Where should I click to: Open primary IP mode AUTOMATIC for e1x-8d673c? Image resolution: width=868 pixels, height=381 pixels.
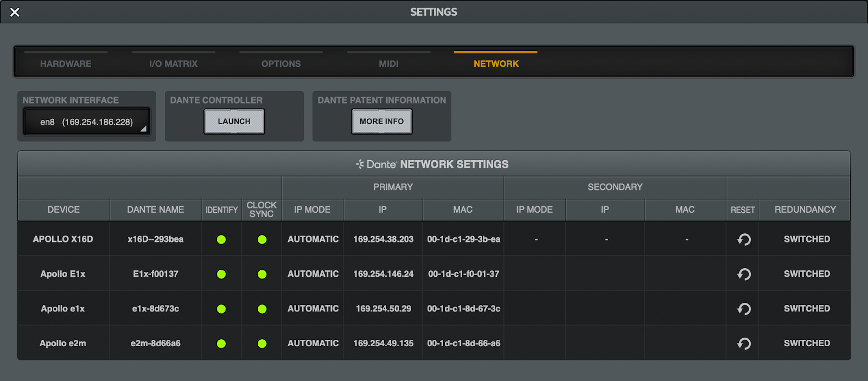(313, 308)
